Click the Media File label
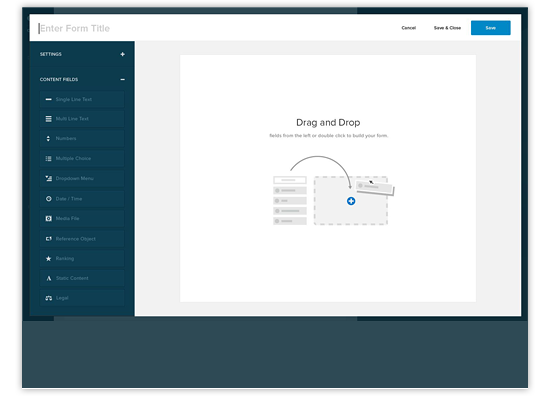 67,219
